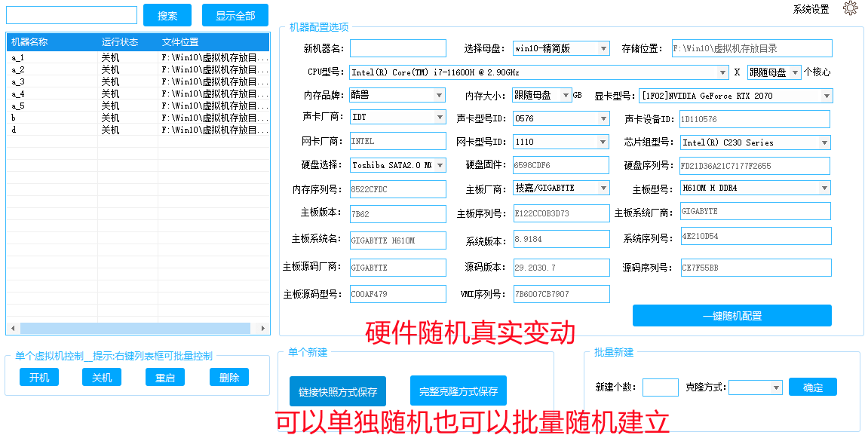Click 链接快照方式保存 button
This screenshot has width=868, height=438.
pyautogui.click(x=337, y=391)
